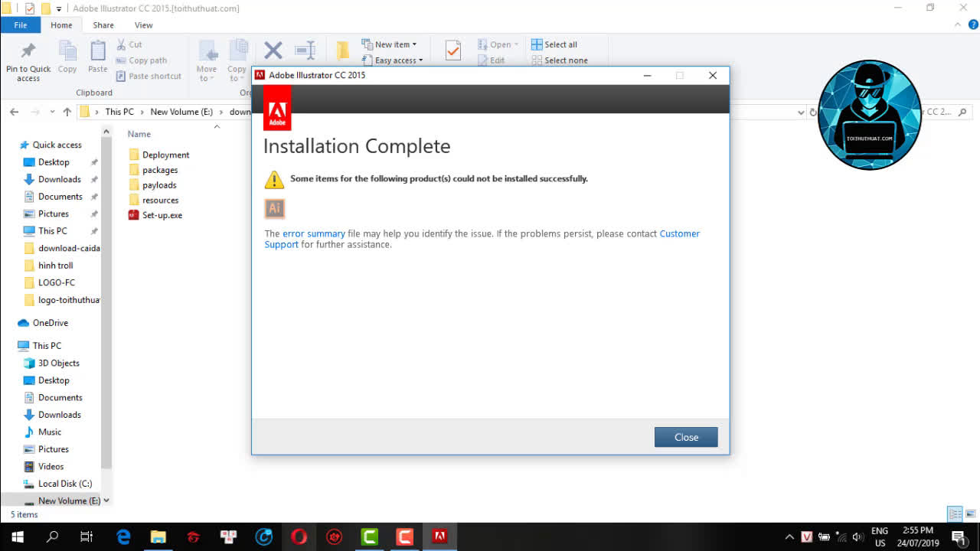980x551 pixels.
Task: Select the Deployment folder
Action: point(159,155)
